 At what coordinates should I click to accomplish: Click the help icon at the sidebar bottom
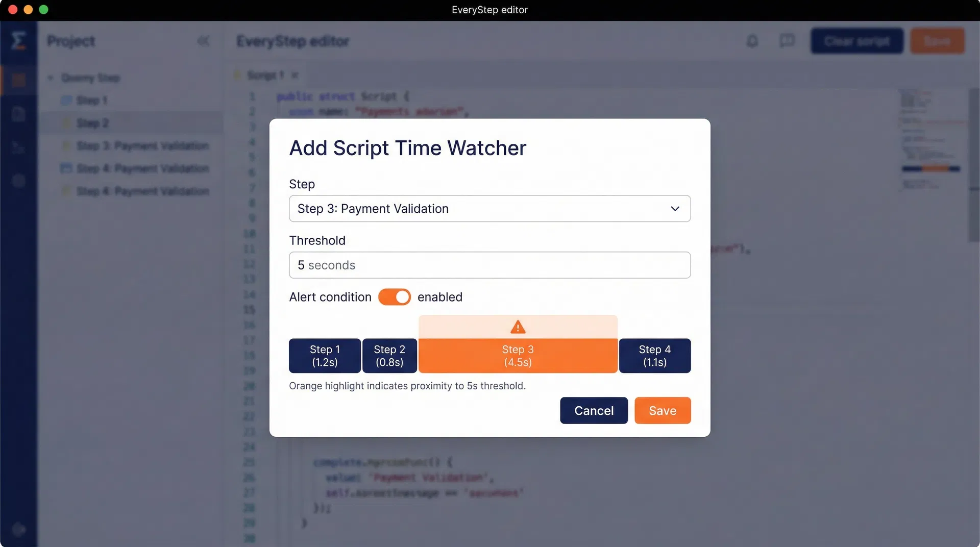[x=19, y=529]
